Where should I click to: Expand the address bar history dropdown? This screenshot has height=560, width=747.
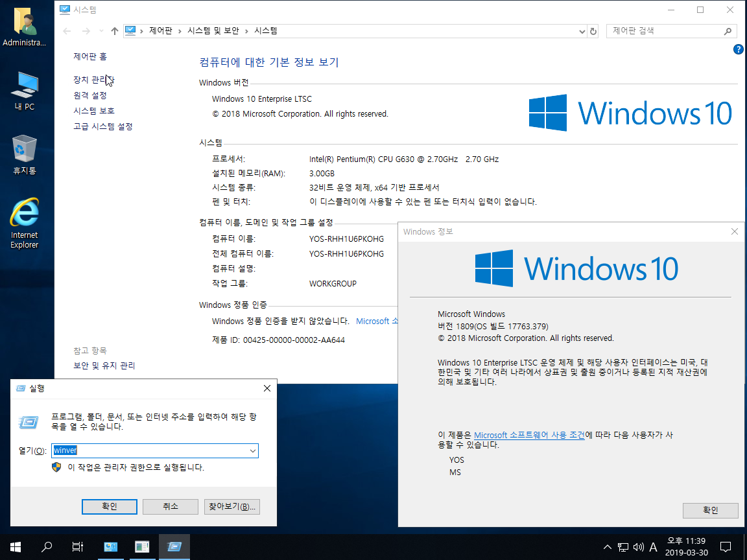click(582, 31)
